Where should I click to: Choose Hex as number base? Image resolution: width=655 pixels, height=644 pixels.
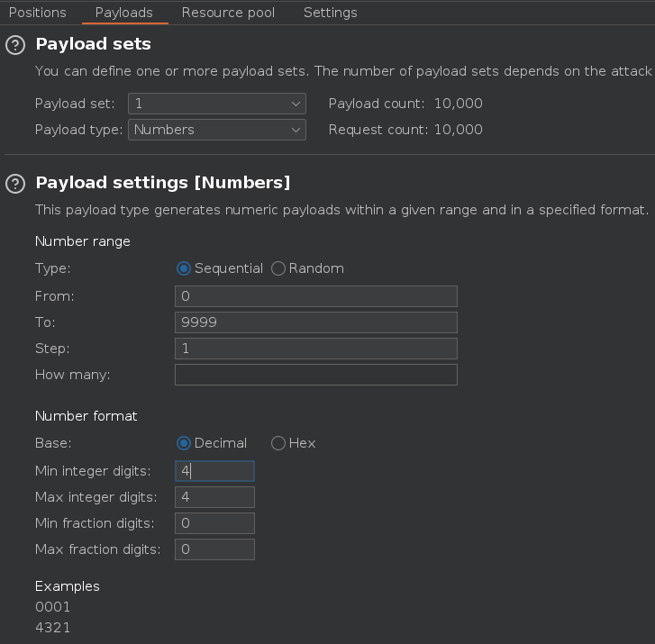tap(278, 443)
